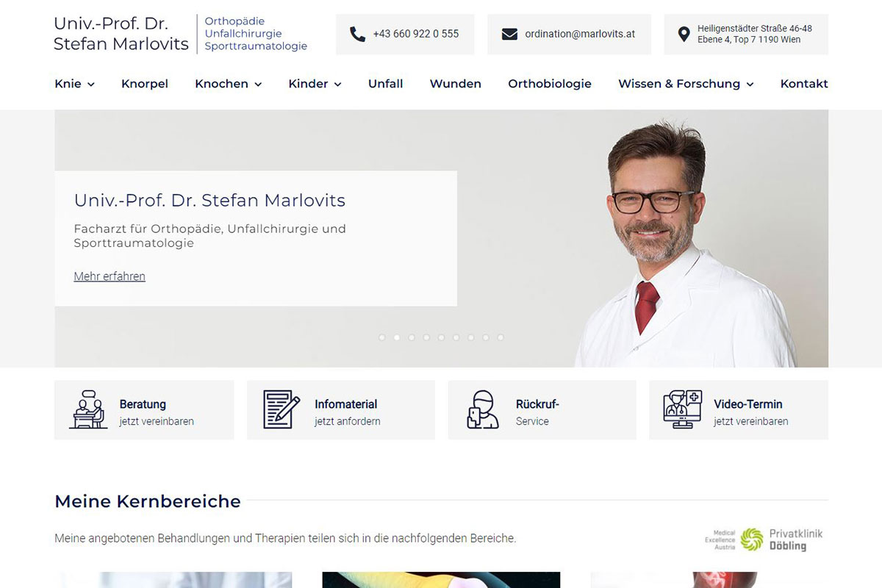The image size is (882, 588).
Task: Click the Univ.-Prof. Dr. Stefan Marlovits site logo
Action: click(x=121, y=34)
